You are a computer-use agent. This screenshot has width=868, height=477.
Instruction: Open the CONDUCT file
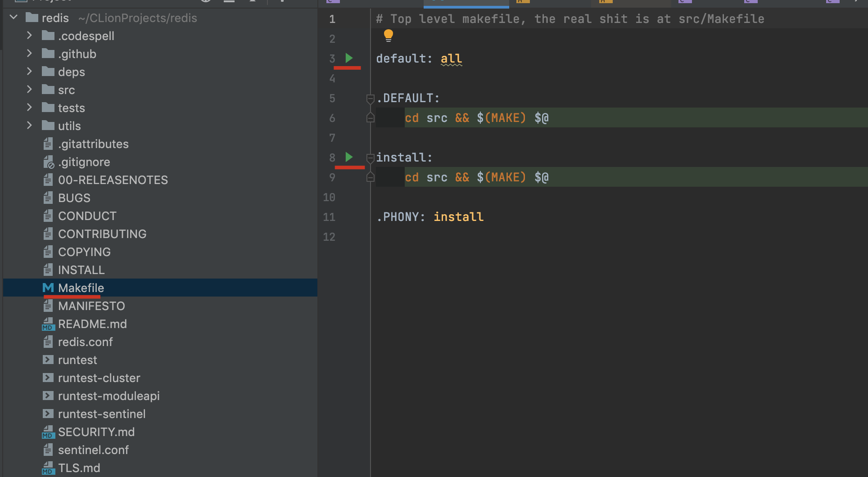(x=87, y=216)
